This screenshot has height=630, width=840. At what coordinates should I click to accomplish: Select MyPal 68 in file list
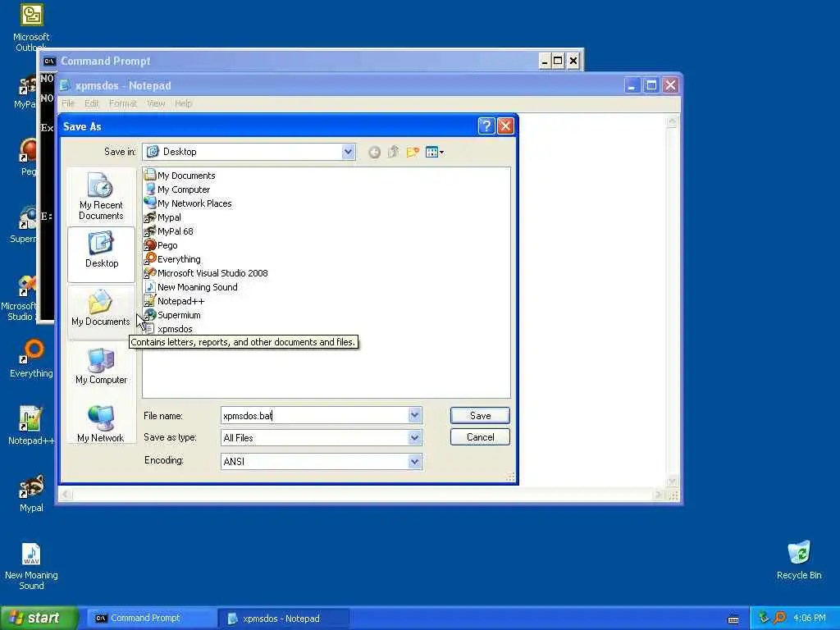pos(168,231)
